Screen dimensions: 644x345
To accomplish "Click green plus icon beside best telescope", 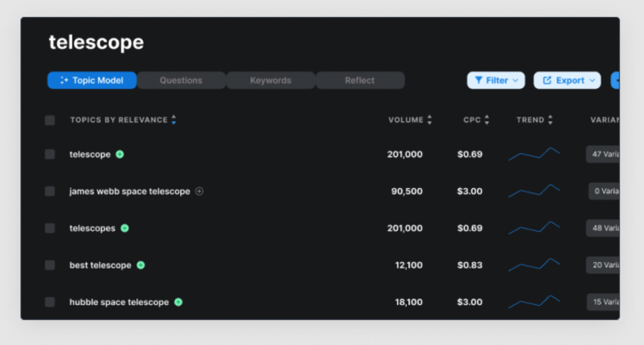I will coord(140,265).
